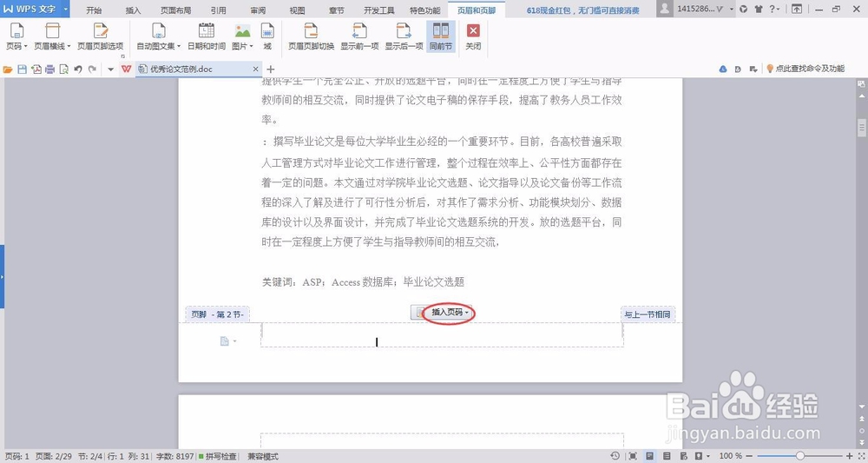Expand the quick access toolbar dropdown
Screen dimensions: 868x463
(110, 69)
